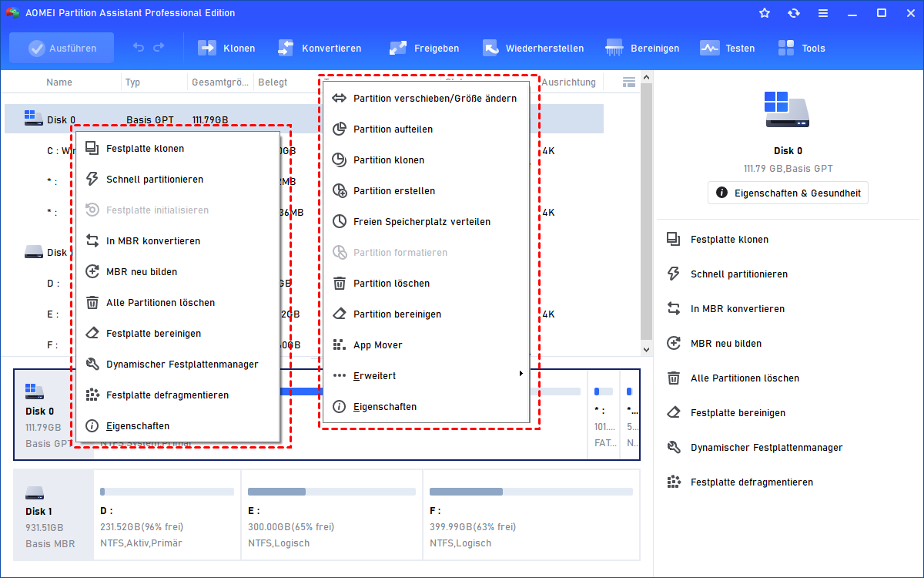The width and height of the screenshot is (924, 578).
Task: Click the refresh icon in title bar
Action: (794, 13)
